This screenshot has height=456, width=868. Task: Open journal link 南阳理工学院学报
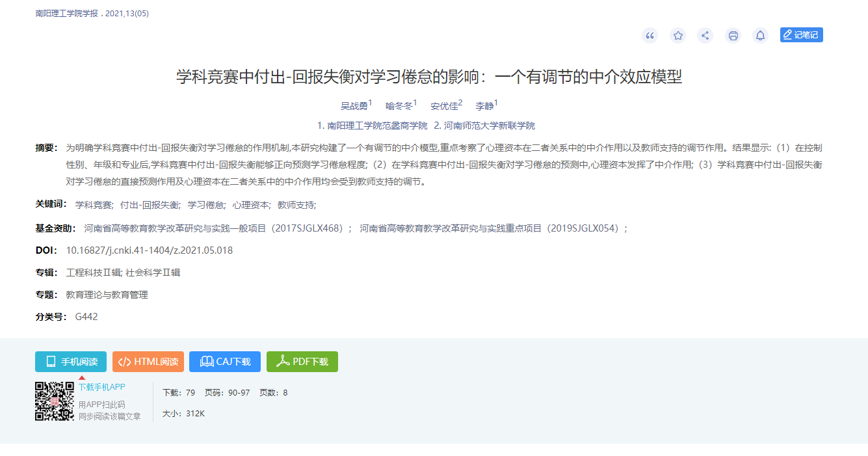coord(67,14)
